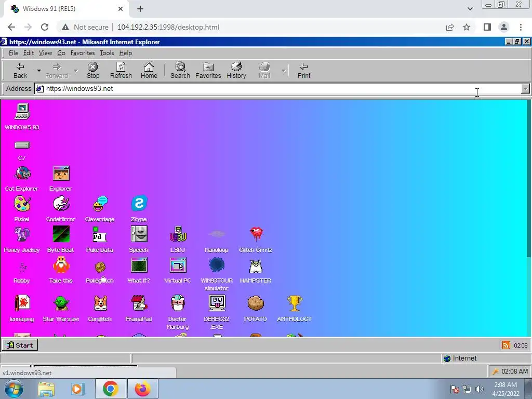Open the WINDOWS 93 computer icon

tap(22, 112)
